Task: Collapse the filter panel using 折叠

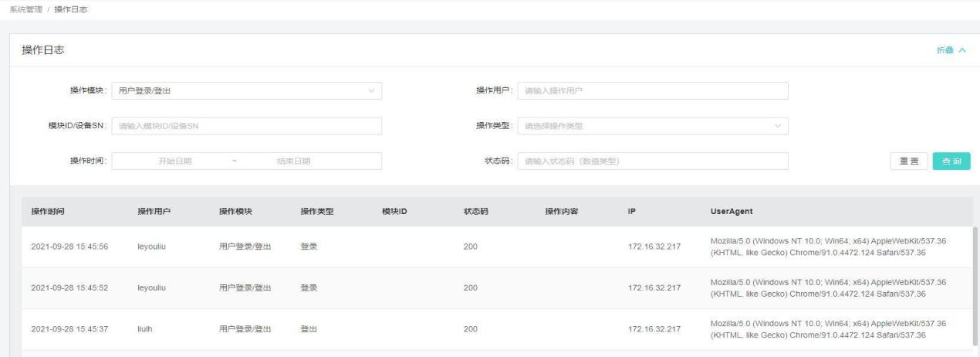Action: [x=950, y=50]
